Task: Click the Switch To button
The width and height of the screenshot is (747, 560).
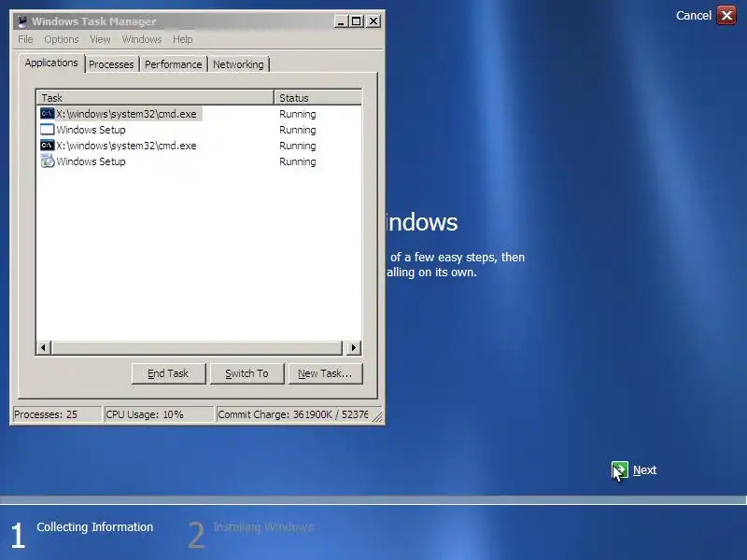Action: coord(247,374)
